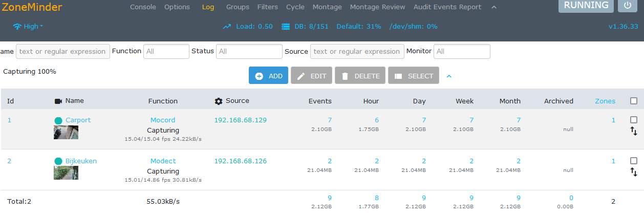The image size is (644, 216).
Task: Click the Default: 31% storage link
Action: point(359,26)
